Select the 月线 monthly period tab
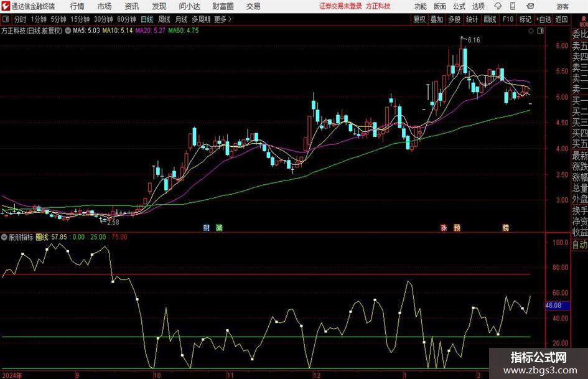Viewport: 588px width, 379px height. pyautogui.click(x=181, y=19)
